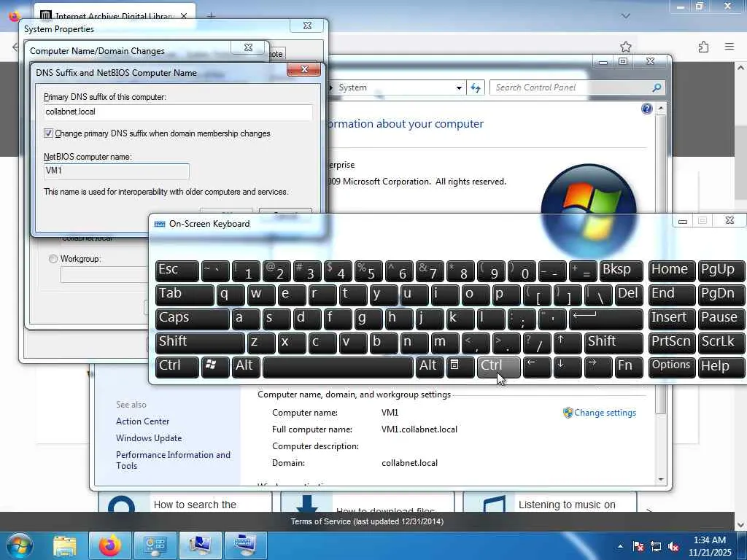Image resolution: width=747 pixels, height=560 pixels.
Task: Select the Workgroup radio button
Action: 53,259
